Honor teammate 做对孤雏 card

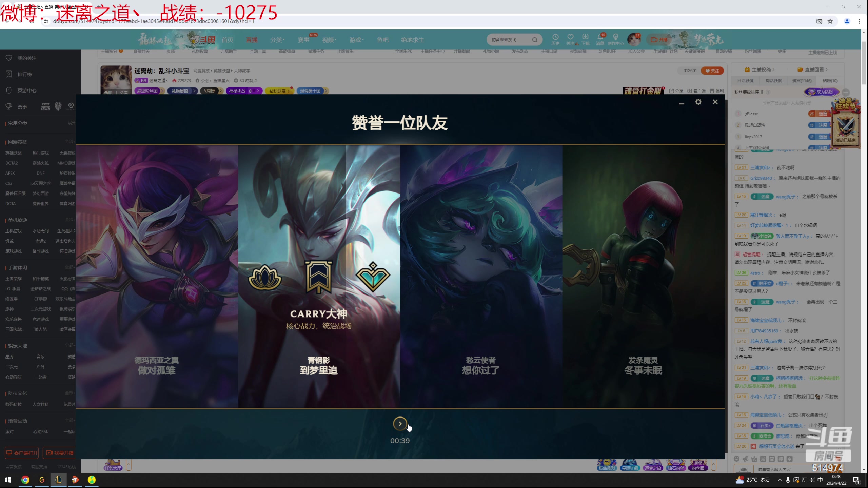(157, 277)
